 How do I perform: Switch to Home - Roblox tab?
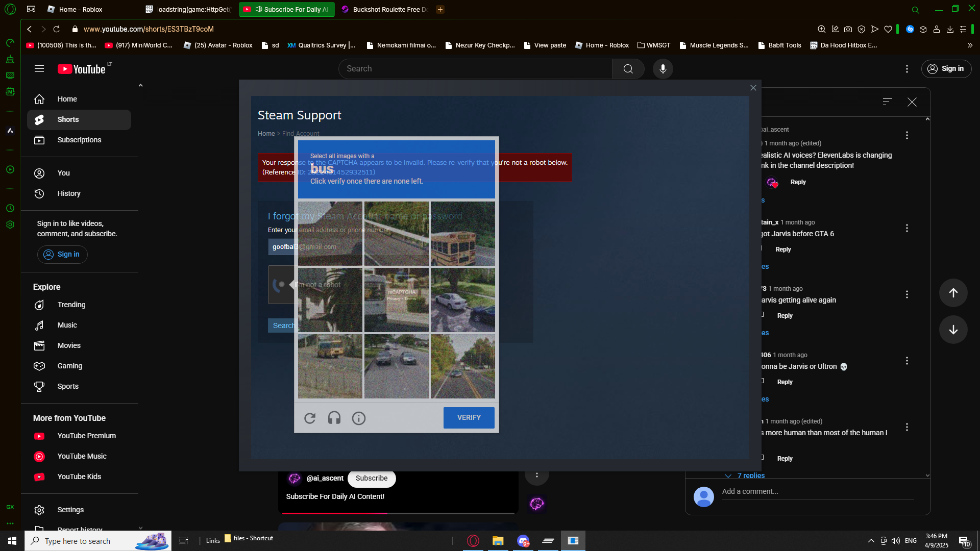81,9
